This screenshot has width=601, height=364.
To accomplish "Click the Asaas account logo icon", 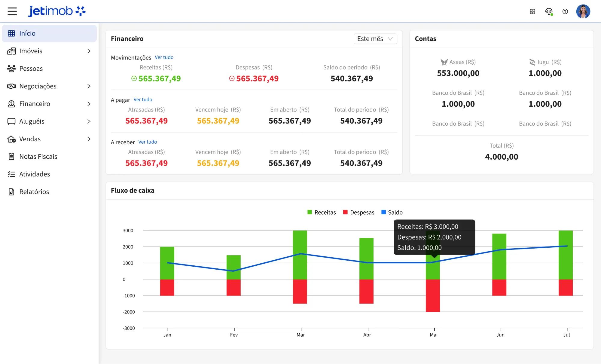I will 444,62.
